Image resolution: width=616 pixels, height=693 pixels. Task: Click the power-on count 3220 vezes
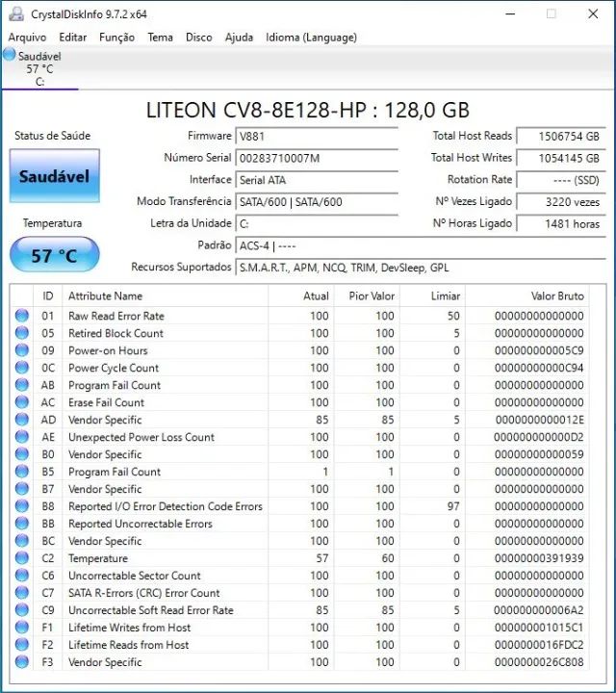click(561, 202)
